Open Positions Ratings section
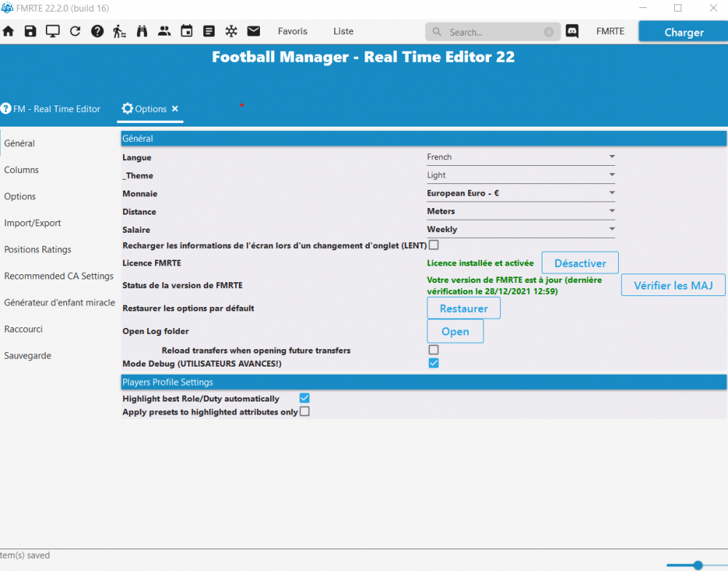Viewport: 728px width, 571px height. [38, 249]
